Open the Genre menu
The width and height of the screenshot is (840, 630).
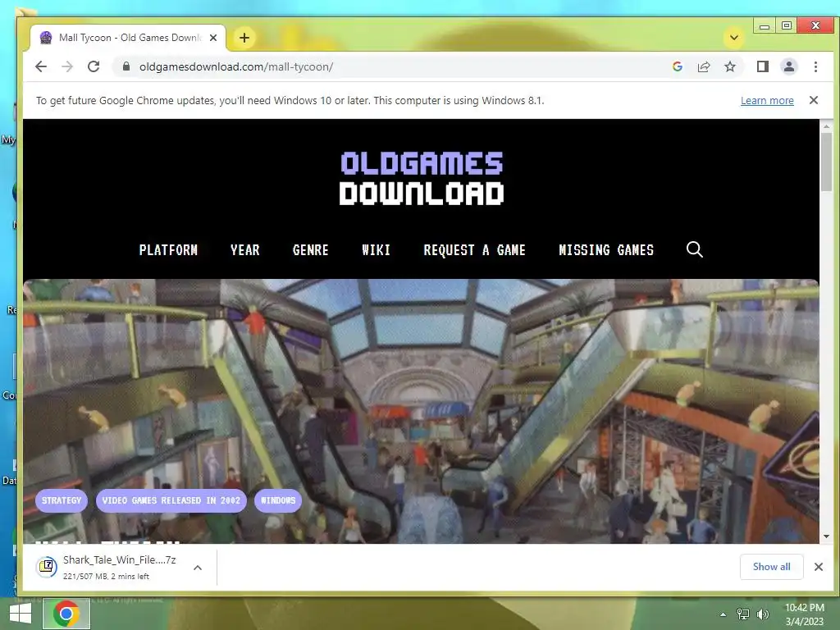point(311,250)
